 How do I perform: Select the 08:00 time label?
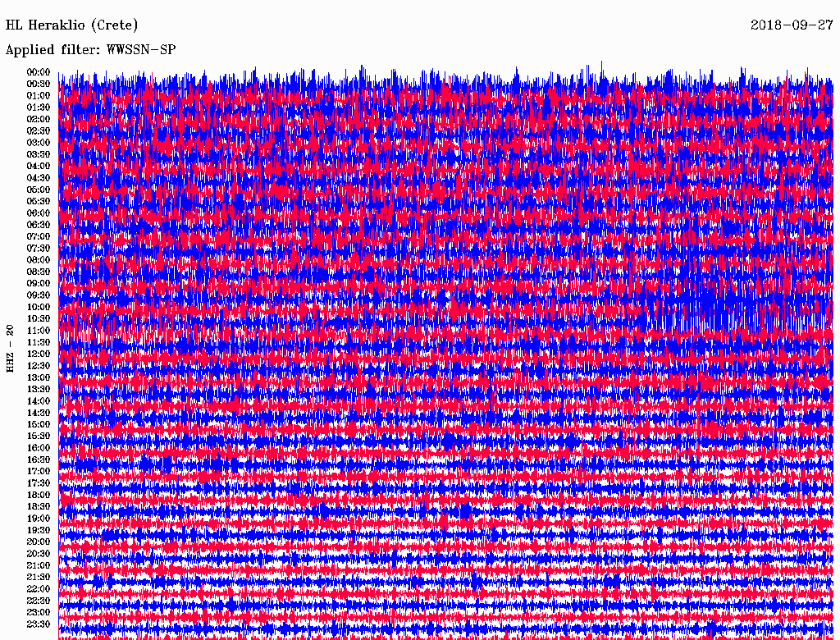[x=38, y=260]
